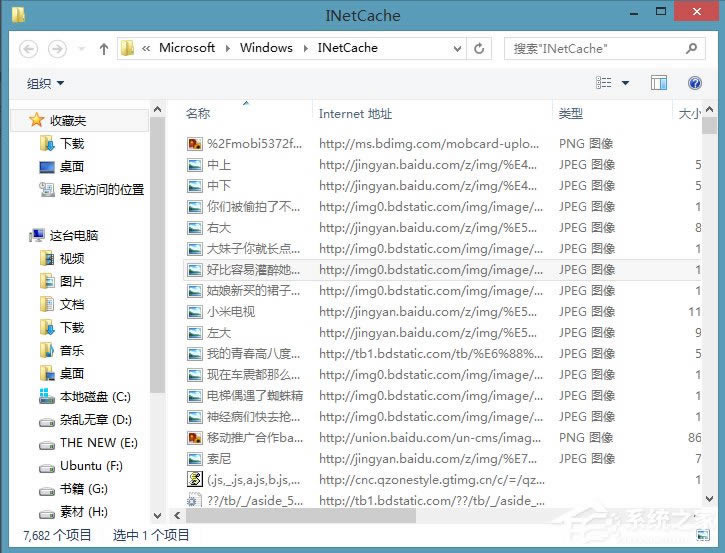This screenshot has height=553, width=725.
Task: Open Ubuntu (F:) drive
Action: pyautogui.click(x=91, y=466)
